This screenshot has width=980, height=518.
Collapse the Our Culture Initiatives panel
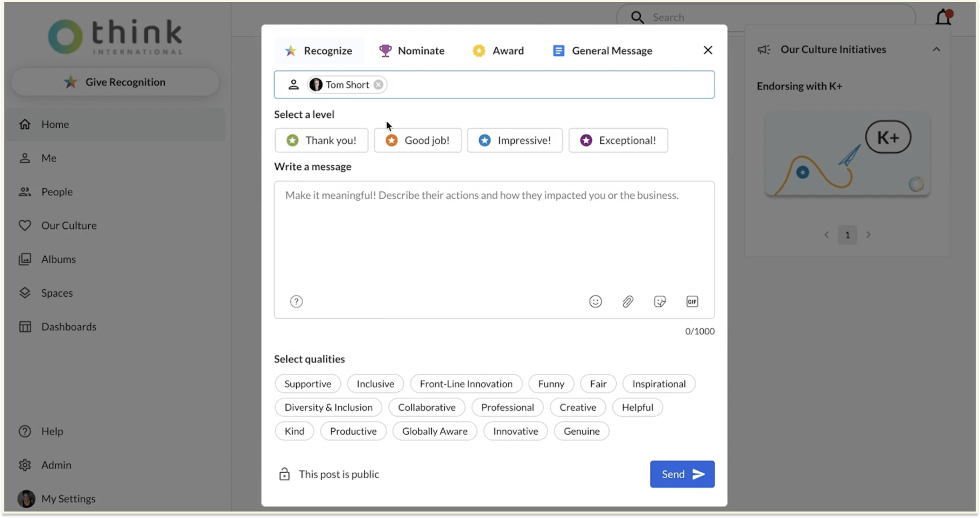[x=936, y=50]
